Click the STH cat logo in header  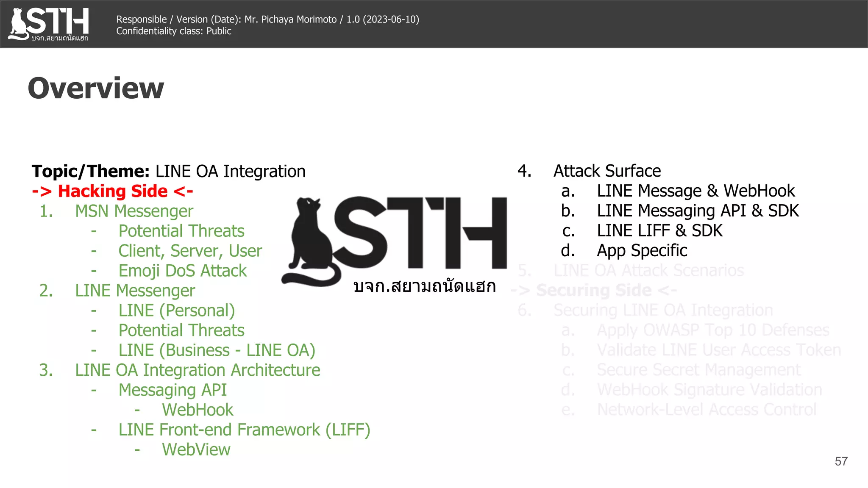(49, 24)
